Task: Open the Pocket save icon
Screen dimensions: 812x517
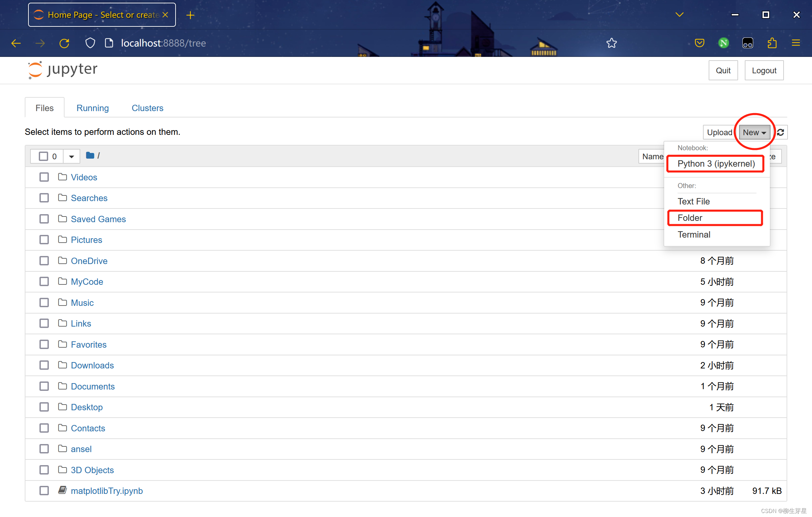Action: [x=699, y=43]
